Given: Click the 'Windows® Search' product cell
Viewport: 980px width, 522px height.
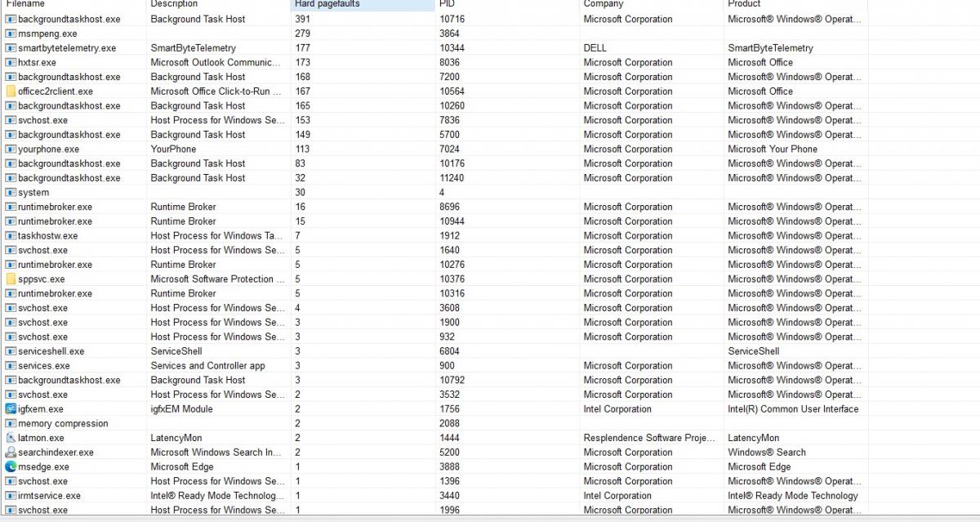Looking at the screenshot, I should pyautogui.click(x=767, y=453).
